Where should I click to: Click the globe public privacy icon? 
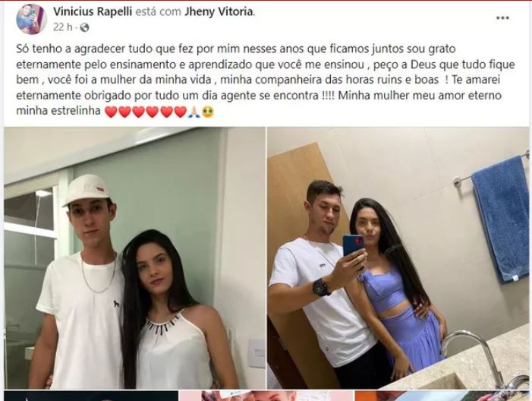[x=84, y=27]
